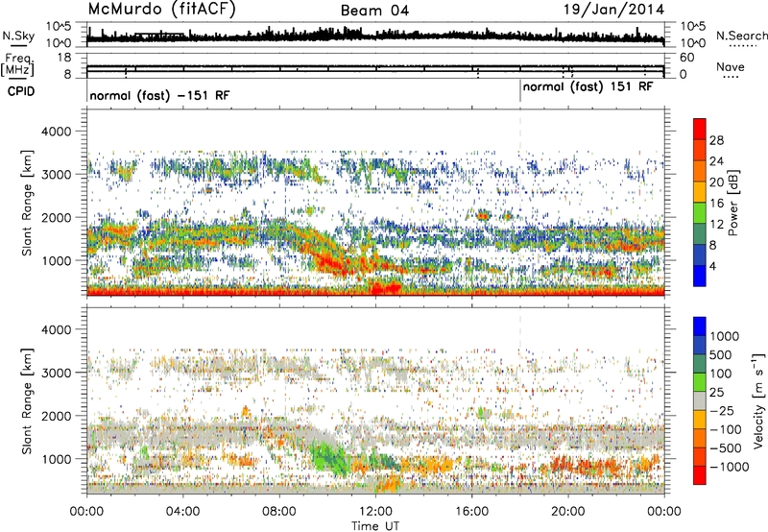Select text 'normal (fast) -151 RF'
The image size is (768, 532).
click(159, 96)
